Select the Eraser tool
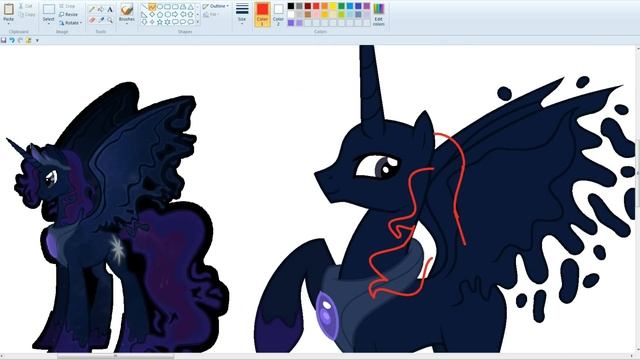This screenshot has width=640, height=360. (92, 20)
